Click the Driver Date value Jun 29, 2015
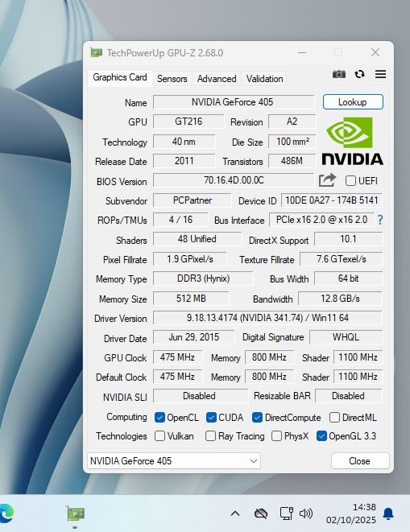Screen dimensions: 410x532 pyautogui.click(x=193, y=337)
